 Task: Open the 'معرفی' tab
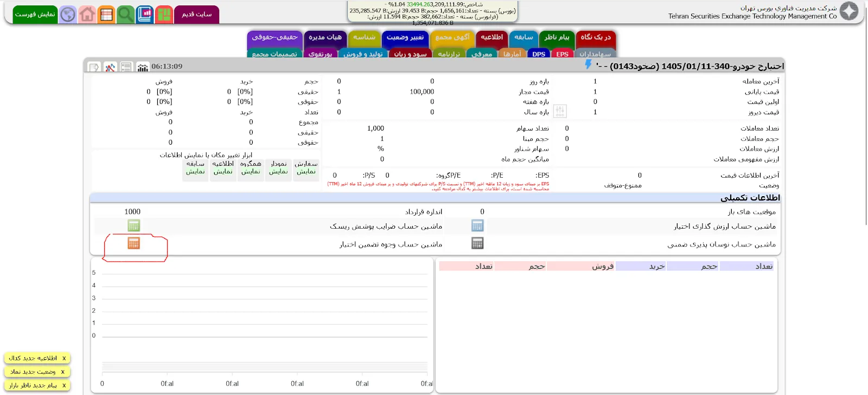point(482,54)
